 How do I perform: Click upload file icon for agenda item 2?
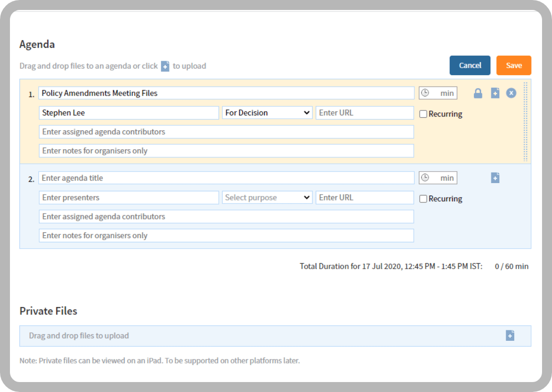[495, 178]
